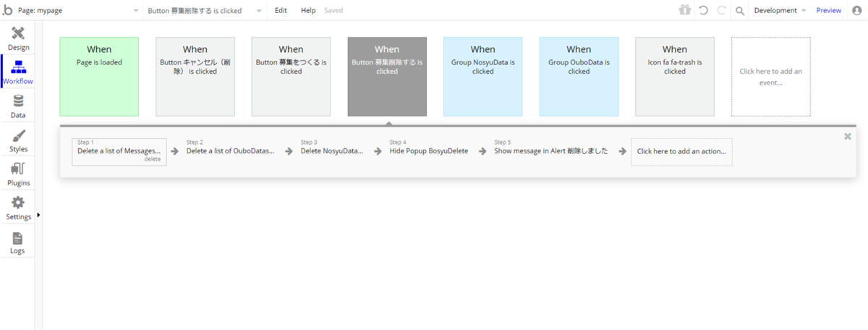Open the Edit menu
Viewport: 868px width, 330px height.
pyautogui.click(x=281, y=11)
